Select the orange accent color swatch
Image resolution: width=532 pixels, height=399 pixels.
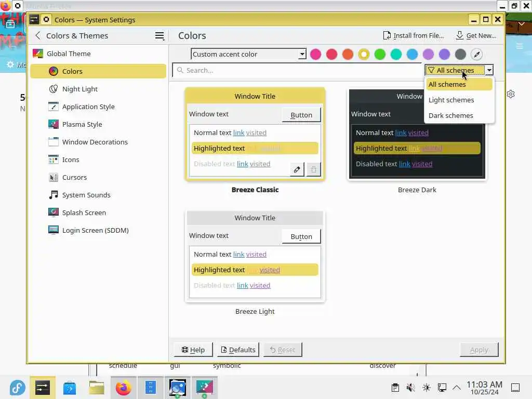(348, 54)
